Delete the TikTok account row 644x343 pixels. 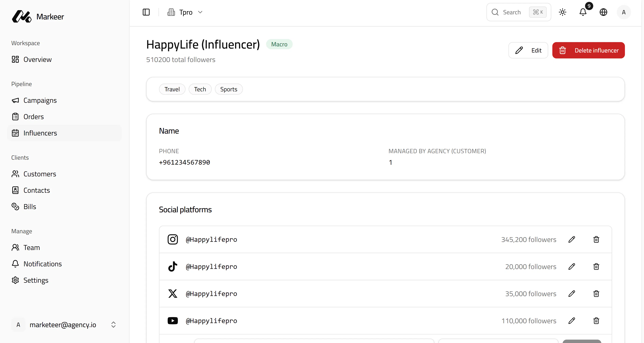pyautogui.click(x=596, y=266)
